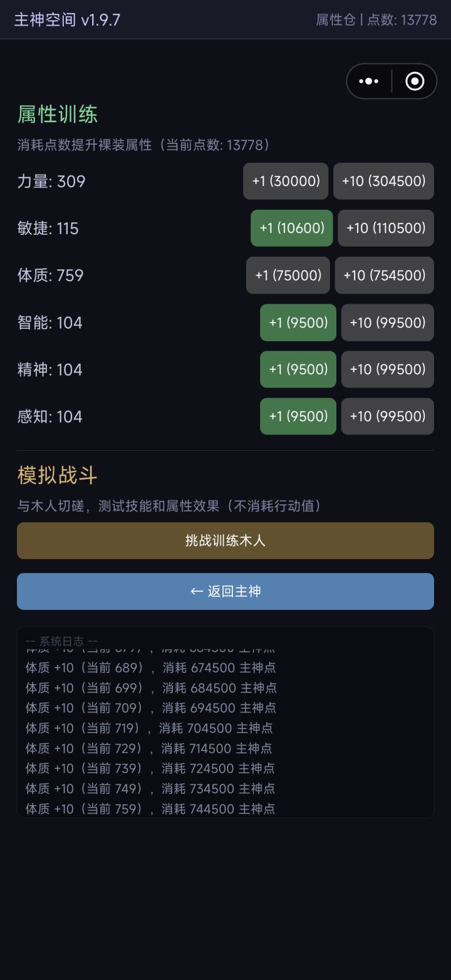Add +10 体质 for 754500 points
451x980 pixels.
click(x=384, y=275)
